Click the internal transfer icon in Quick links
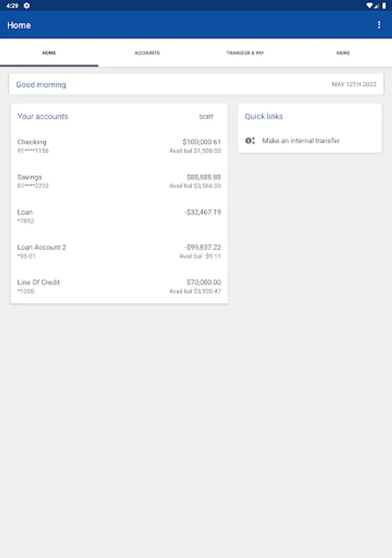This screenshot has width=392, height=558. pos(250,141)
